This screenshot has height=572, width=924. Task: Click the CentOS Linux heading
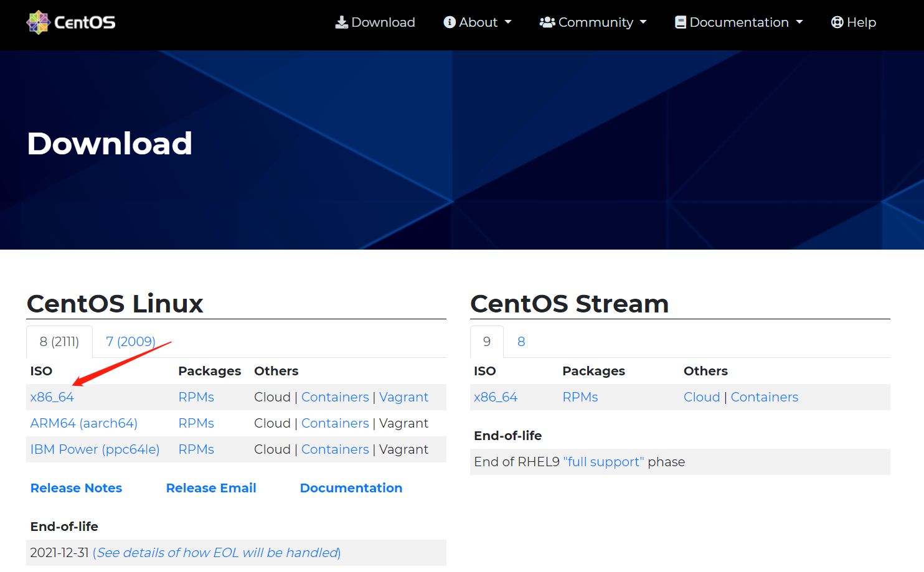(x=115, y=304)
